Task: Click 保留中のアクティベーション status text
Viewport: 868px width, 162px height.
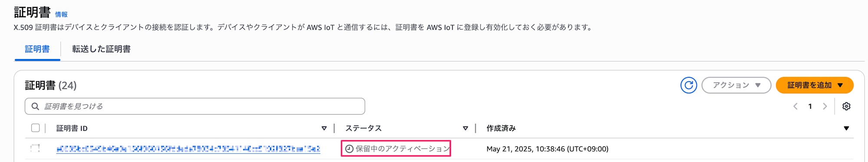Action: tap(403, 149)
